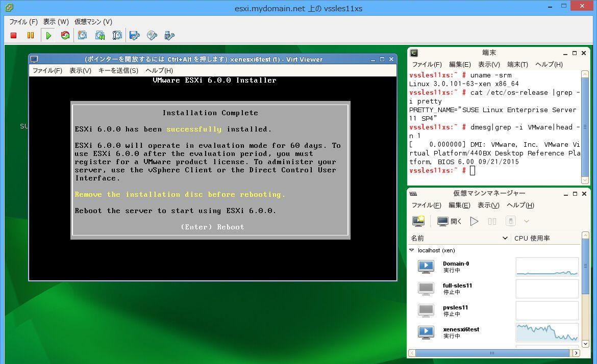Screen dimensions: 597x364
Task: Click VM manager horizontal scrollbar right arrow
Action: pos(576,353)
